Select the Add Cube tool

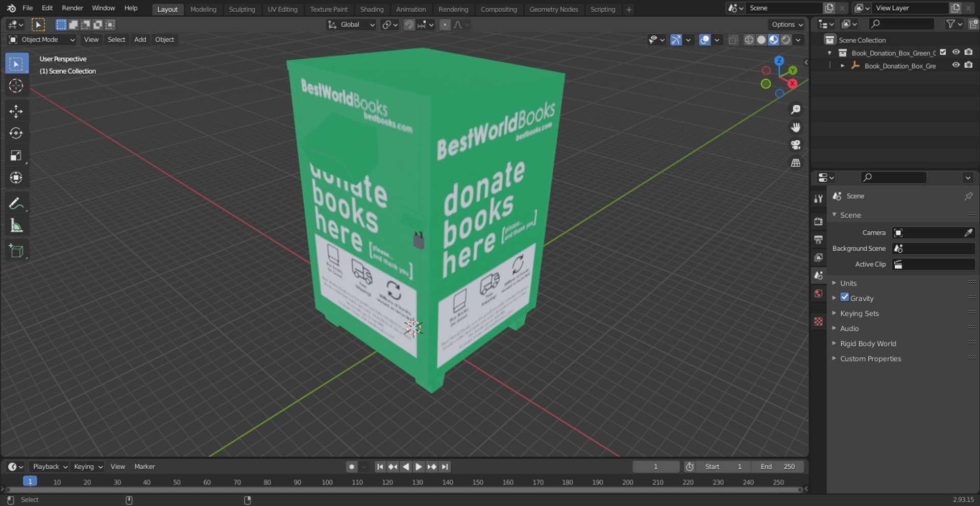pyautogui.click(x=16, y=251)
